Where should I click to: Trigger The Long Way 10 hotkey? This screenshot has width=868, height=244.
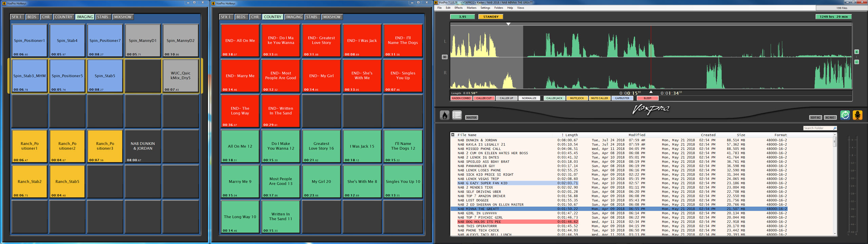[240, 217]
